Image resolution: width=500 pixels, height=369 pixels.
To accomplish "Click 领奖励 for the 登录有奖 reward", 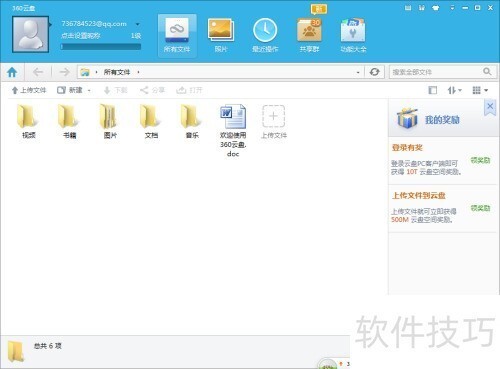I will coord(480,160).
